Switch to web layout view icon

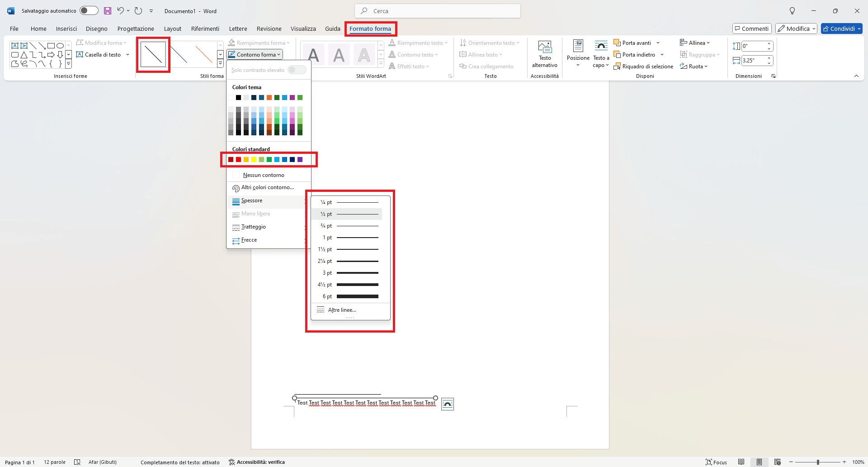coord(778,462)
